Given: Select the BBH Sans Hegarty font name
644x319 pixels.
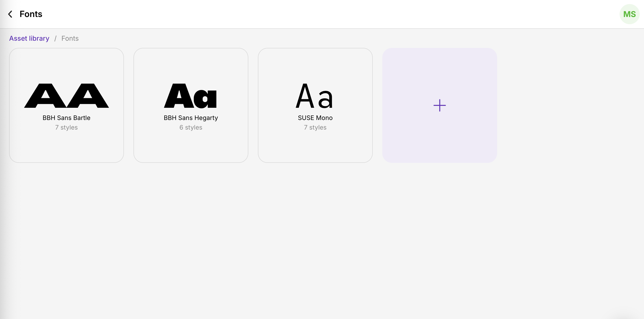Looking at the screenshot, I should coord(191,118).
